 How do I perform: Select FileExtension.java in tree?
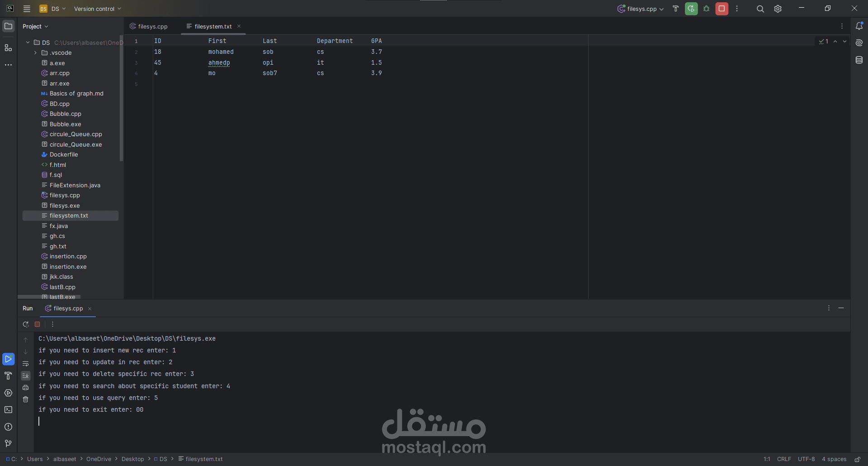75,185
